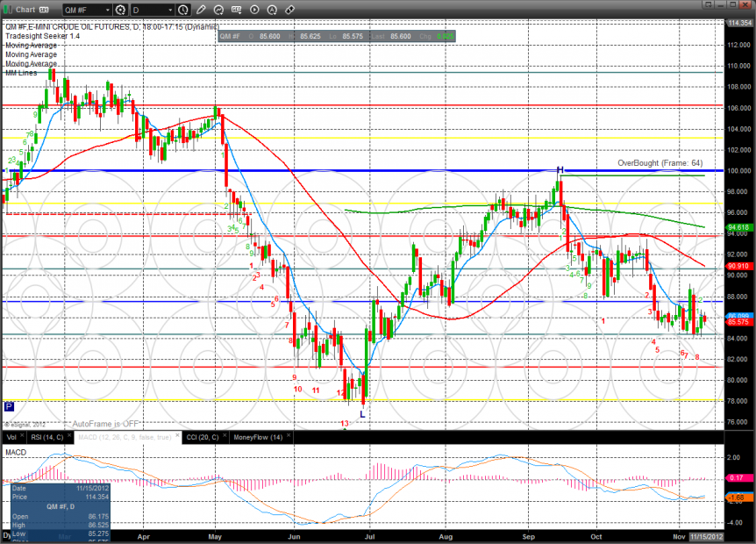Click the -1.68 MACD signal value tag
The image size is (756, 544).
pos(738,497)
